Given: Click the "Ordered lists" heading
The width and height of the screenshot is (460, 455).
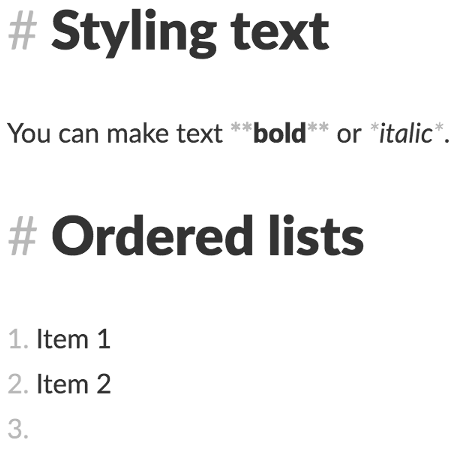Looking at the screenshot, I should coord(208,236).
